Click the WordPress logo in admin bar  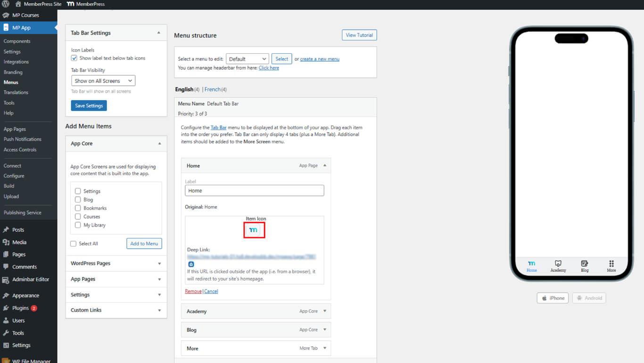point(6,4)
